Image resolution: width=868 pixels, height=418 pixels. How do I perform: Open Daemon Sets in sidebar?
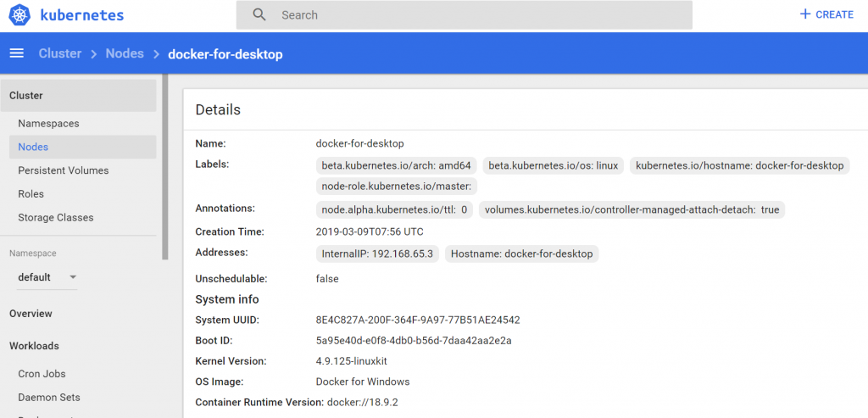[x=48, y=398]
